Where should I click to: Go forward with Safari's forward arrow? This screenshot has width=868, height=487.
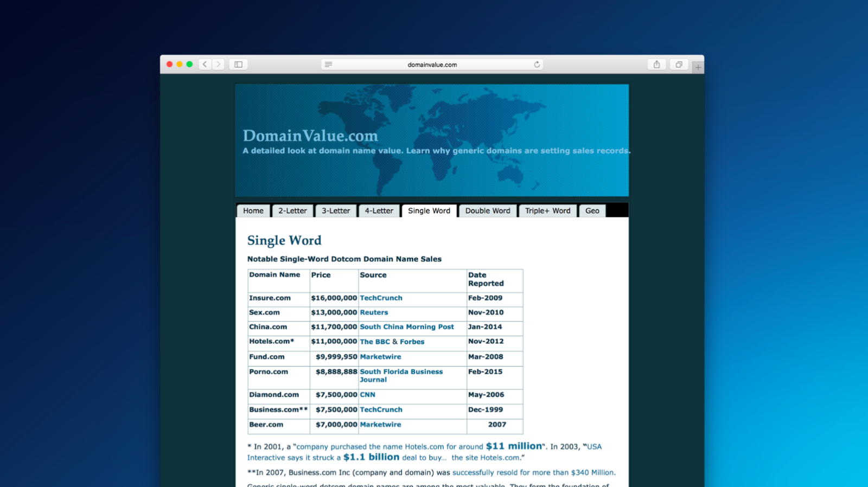click(x=218, y=64)
